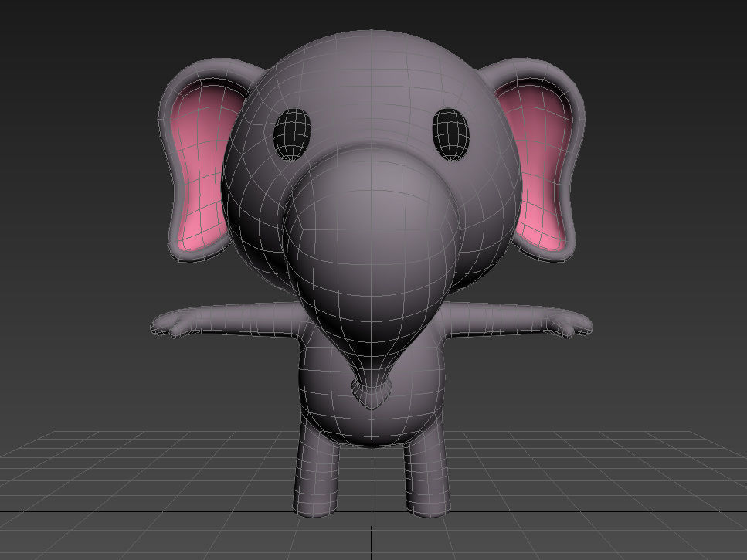Select the elephant's right outstretched arm hand
The width and height of the screenshot is (747, 560).
coord(569,324)
